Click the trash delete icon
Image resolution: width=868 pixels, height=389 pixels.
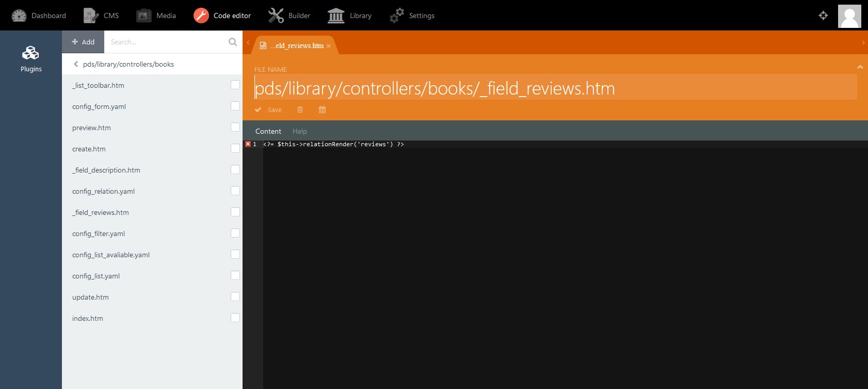coord(300,110)
